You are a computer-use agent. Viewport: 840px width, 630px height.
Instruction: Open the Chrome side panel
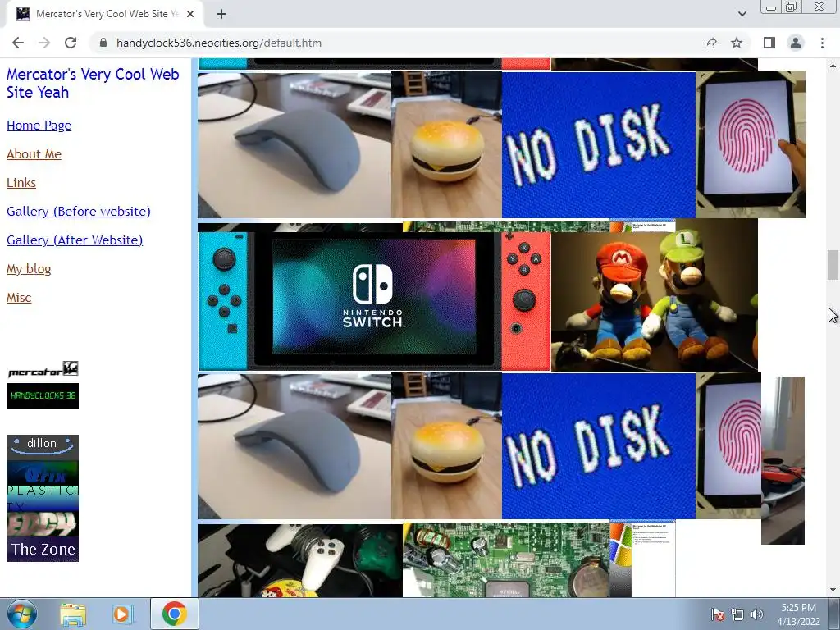(769, 43)
